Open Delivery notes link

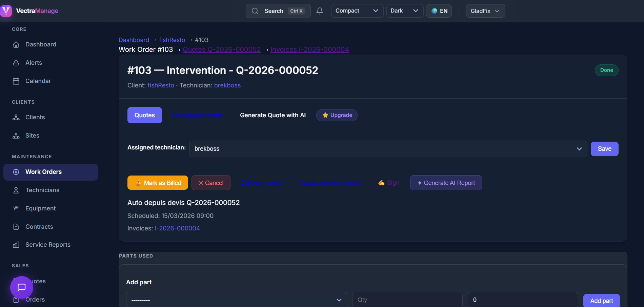pyautogui.click(x=261, y=183)
